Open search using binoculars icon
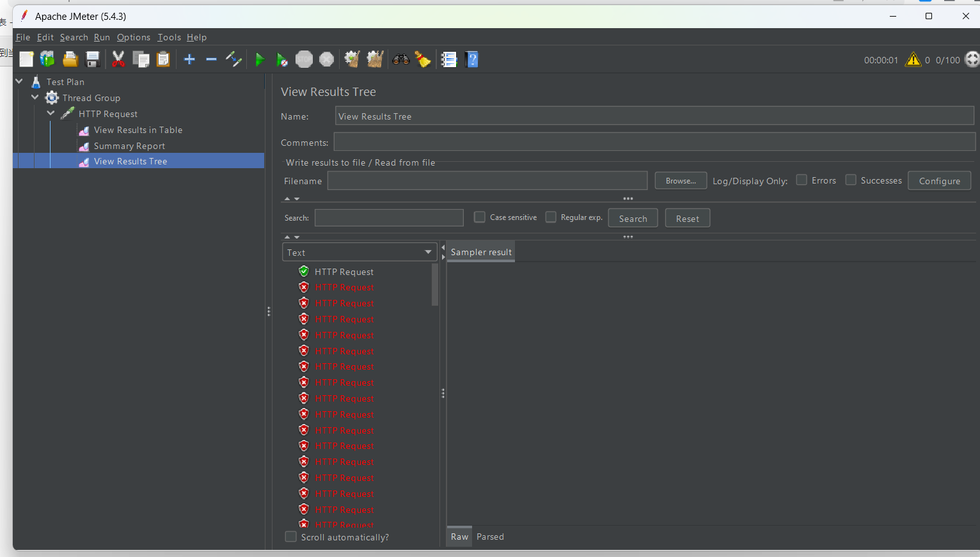980x557 pixels. pyautogui.click(x=401, y=59)
